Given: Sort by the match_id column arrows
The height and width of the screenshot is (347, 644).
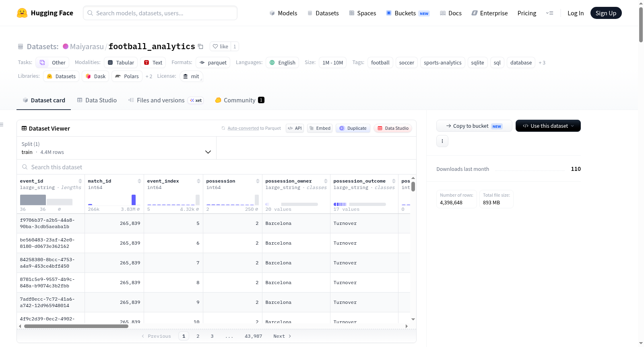Looking at the screenshot, I should [x=139, y=181].
